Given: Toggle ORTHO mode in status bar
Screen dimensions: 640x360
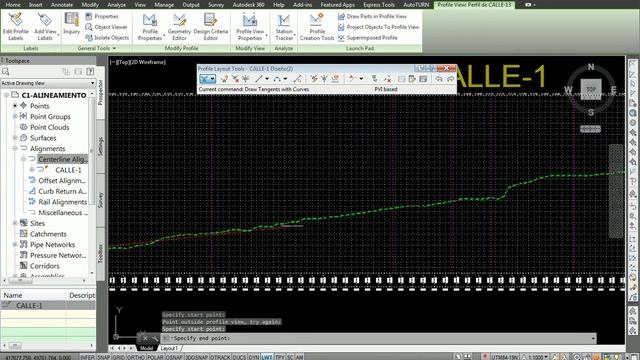Looking at the screenshot, I should tap(136, 357).
